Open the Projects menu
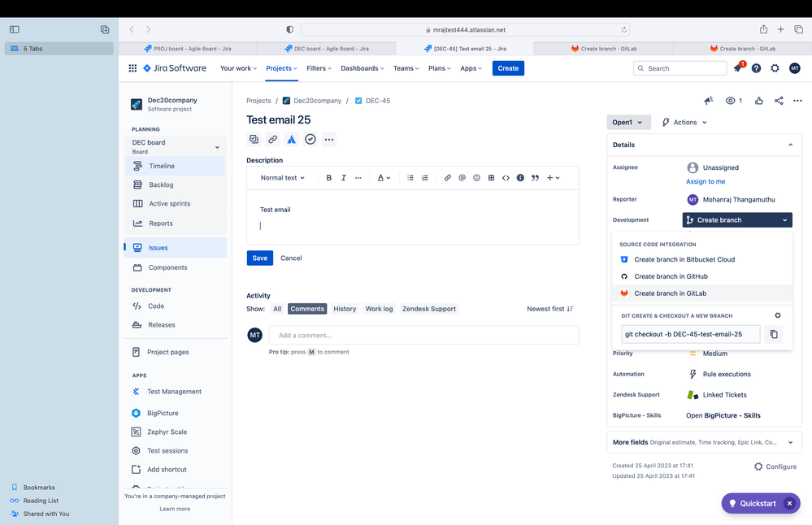Viewport: 812px width, 525px height. tap(282, 68)
